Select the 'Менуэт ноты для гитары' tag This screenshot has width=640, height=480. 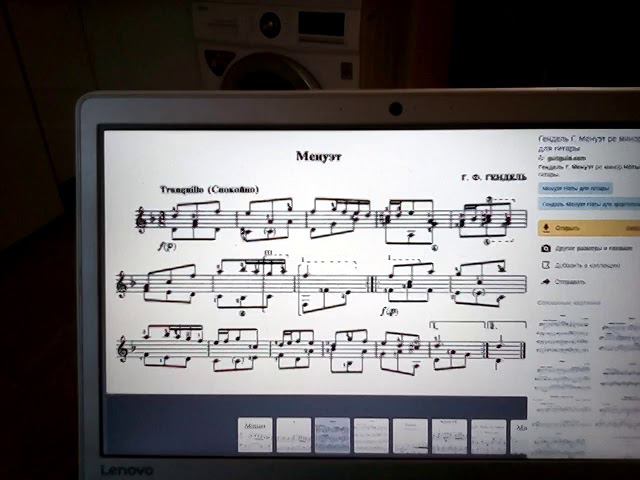pos(576,188)
